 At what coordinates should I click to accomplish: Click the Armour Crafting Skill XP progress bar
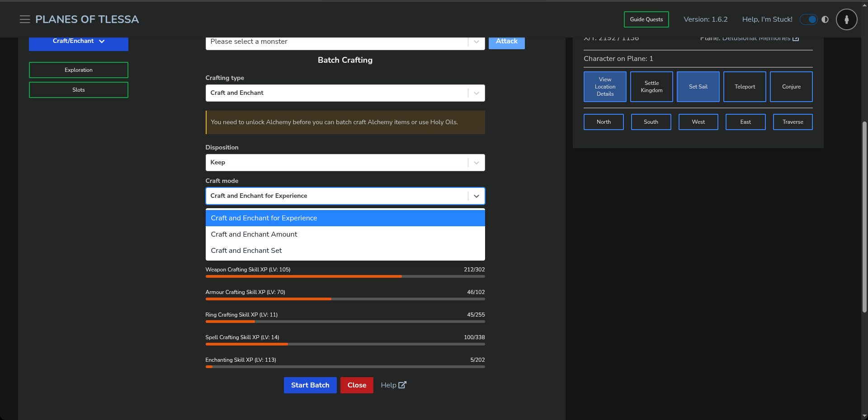coord(345,299)
